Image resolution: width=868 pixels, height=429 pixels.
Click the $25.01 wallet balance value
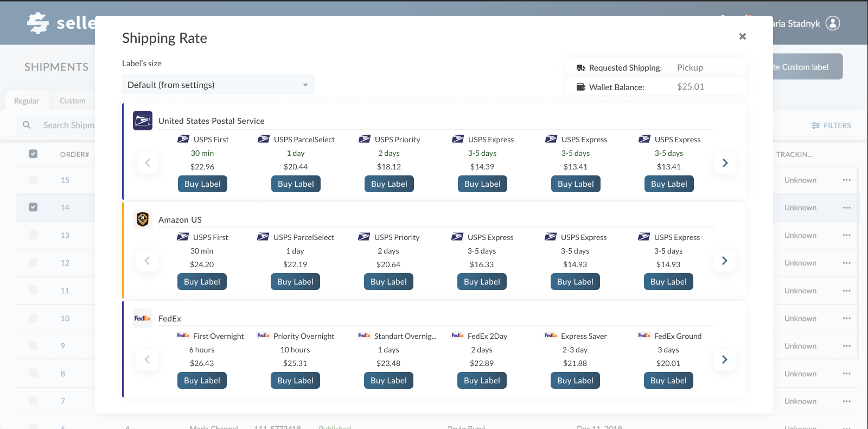[x=691, y=87]
